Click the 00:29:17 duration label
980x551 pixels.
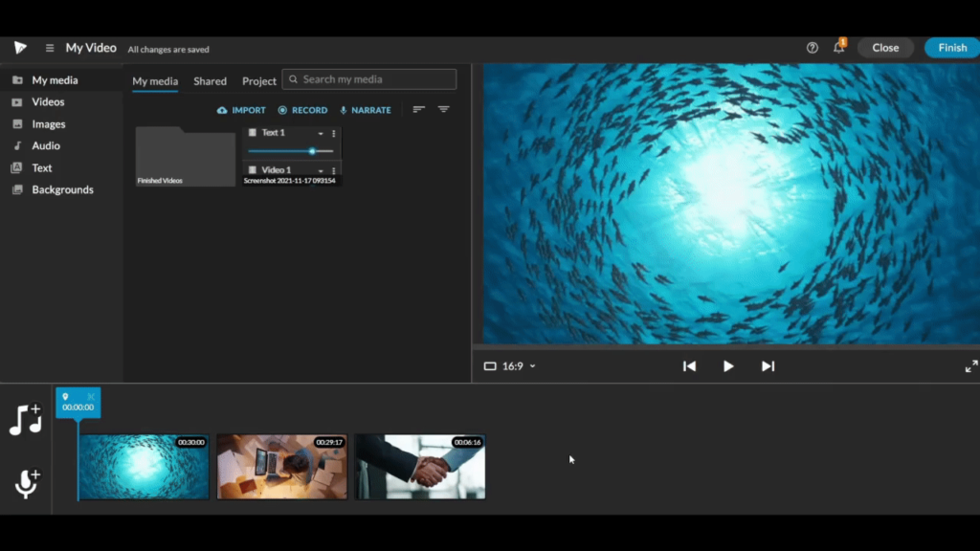329,442
